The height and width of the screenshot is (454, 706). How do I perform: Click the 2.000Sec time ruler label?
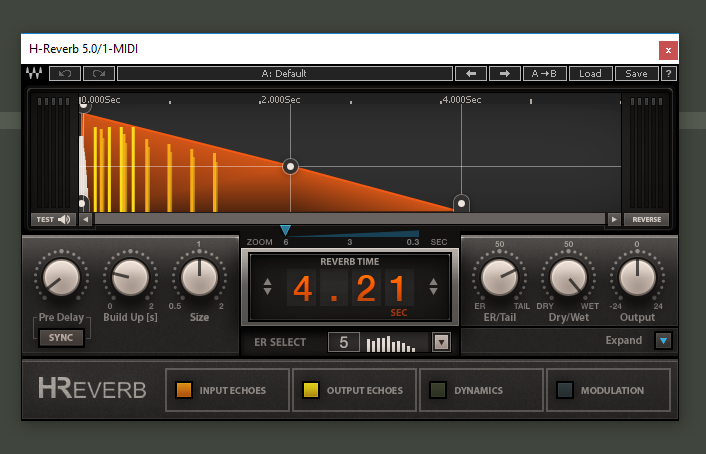pyautogui.click(x=281, y=100)
